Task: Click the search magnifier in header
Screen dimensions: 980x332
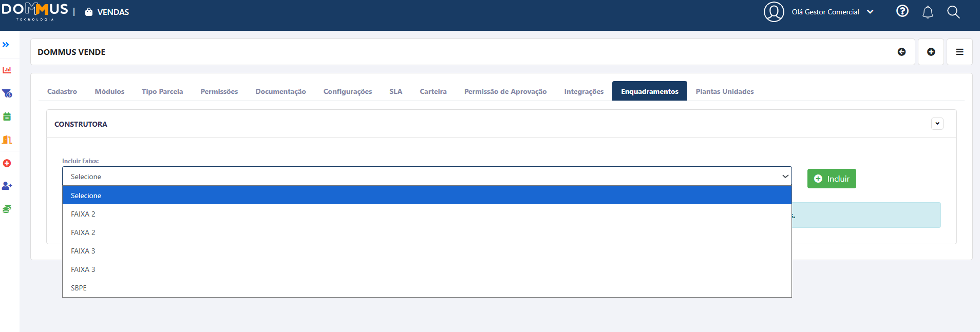Action: [x=953, y=12]
